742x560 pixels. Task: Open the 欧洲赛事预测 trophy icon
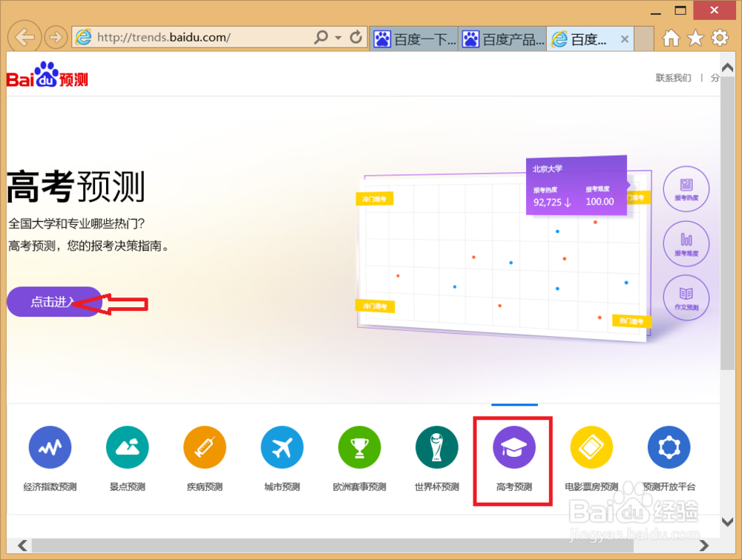[359, 447]
